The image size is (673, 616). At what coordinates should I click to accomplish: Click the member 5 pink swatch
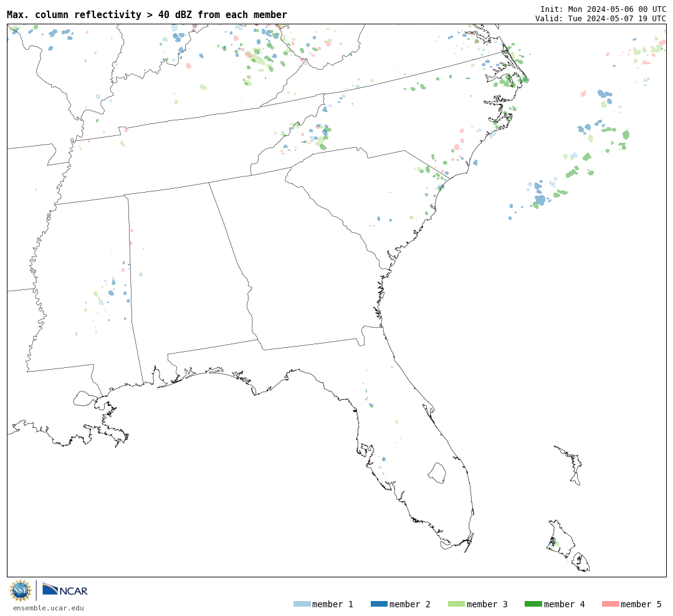(610, 604)
